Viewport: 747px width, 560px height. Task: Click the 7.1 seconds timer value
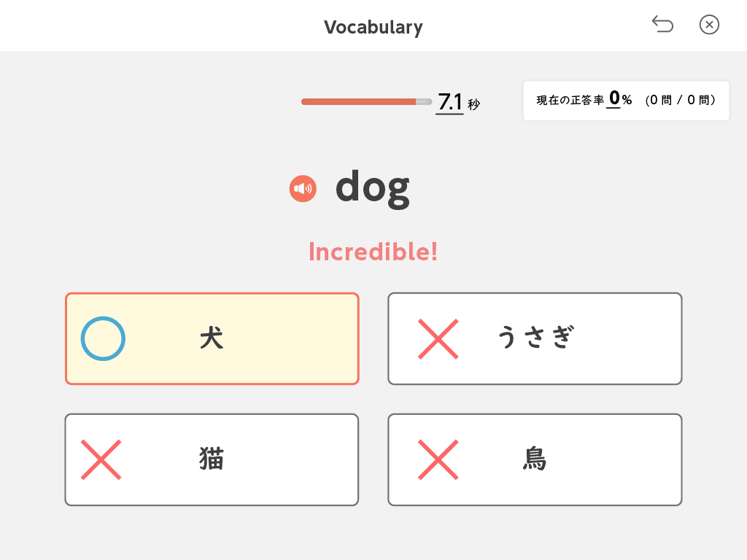(x=449, y=101)
